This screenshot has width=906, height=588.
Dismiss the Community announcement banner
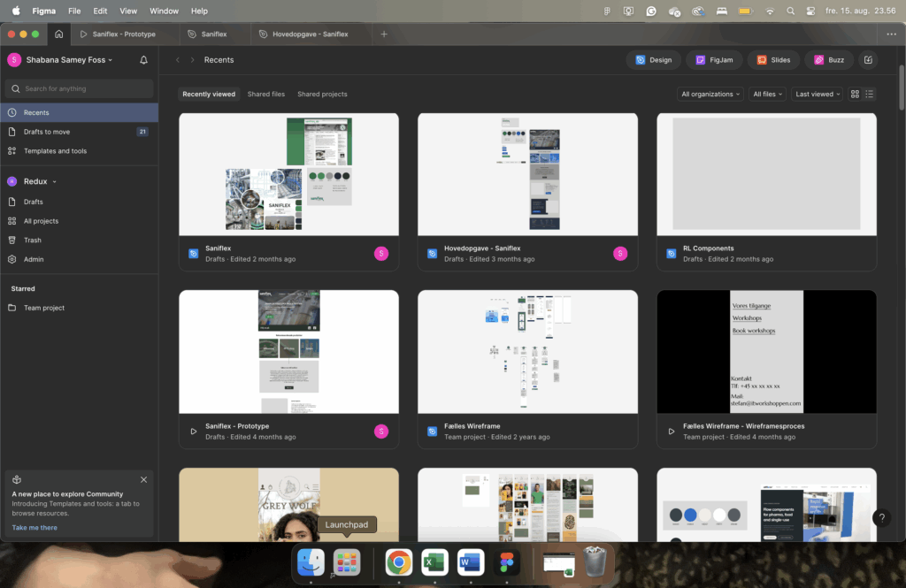point(143,480)
